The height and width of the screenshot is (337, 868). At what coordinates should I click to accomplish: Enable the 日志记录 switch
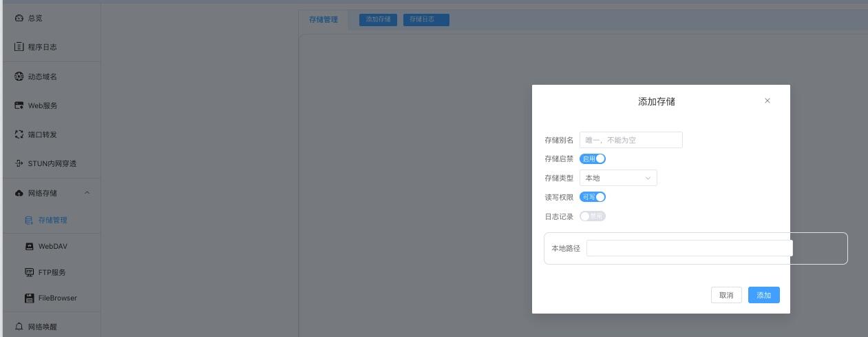[x=593, y=216]
